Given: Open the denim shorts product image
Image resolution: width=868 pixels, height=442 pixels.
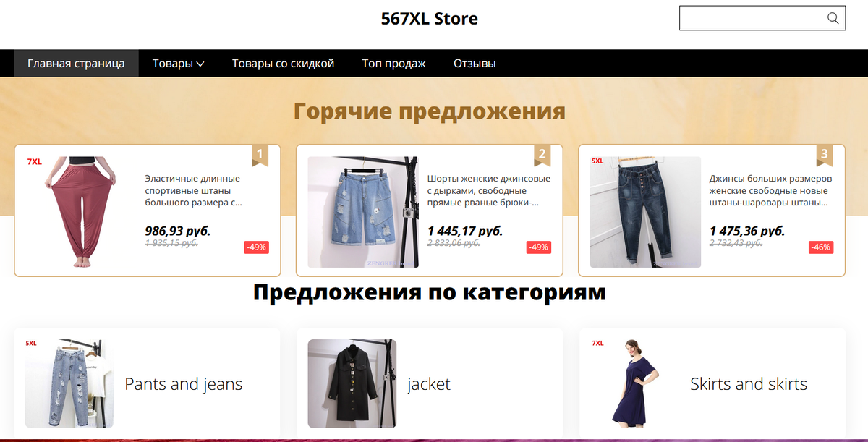Looking at the screenshot, I should point(363,212).
